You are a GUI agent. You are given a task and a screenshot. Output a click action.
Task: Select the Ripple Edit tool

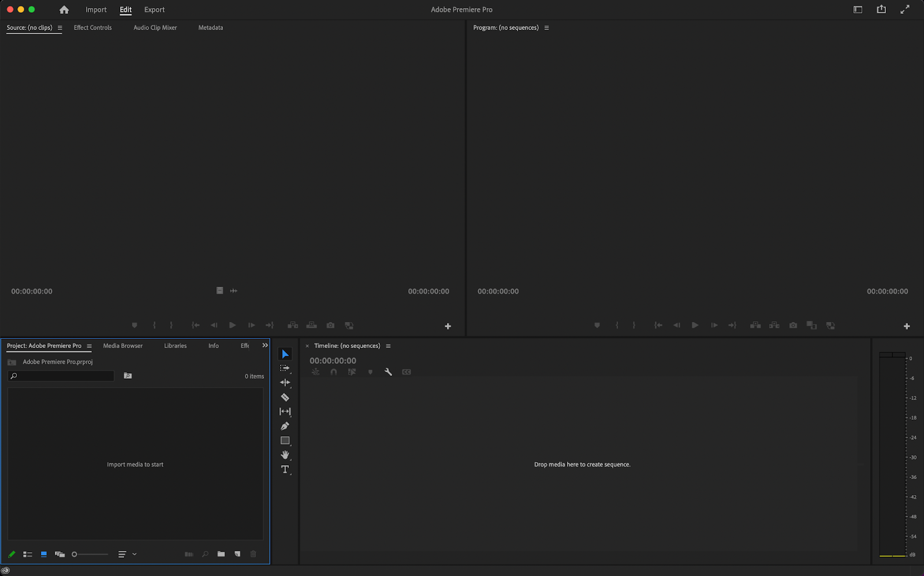point(285,383)
